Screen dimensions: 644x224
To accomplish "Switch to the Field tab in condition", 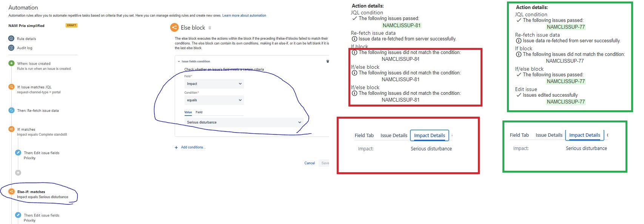I will [x=199, y=112].
